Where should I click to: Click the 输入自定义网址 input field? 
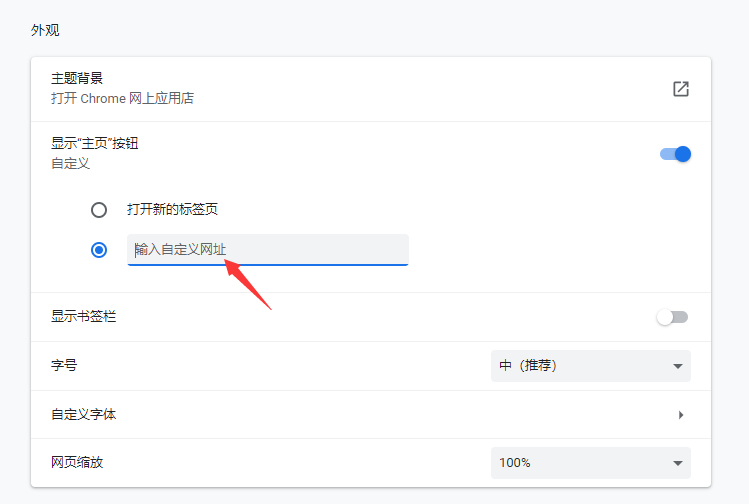click(x=268, y=249)
